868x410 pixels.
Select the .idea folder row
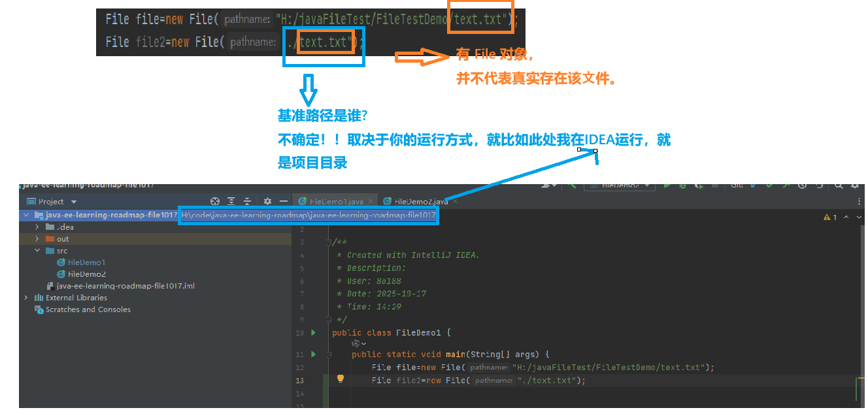tap(155, 227)
